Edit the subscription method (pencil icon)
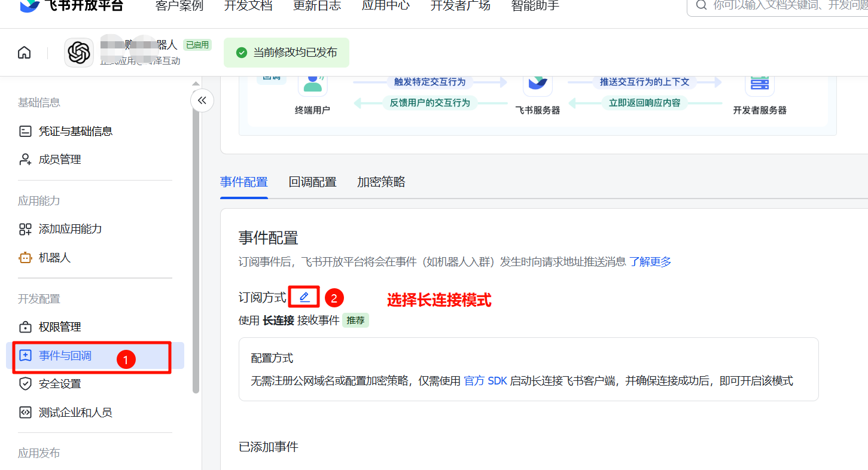Screen dimensions: 868x470 pyautogui.click(x=304, y=297)
